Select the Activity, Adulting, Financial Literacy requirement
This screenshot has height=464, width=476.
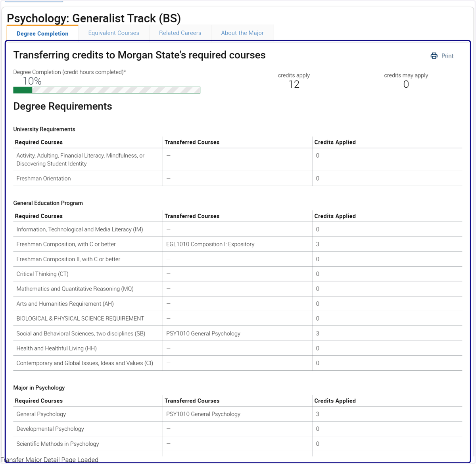point(81,160)
